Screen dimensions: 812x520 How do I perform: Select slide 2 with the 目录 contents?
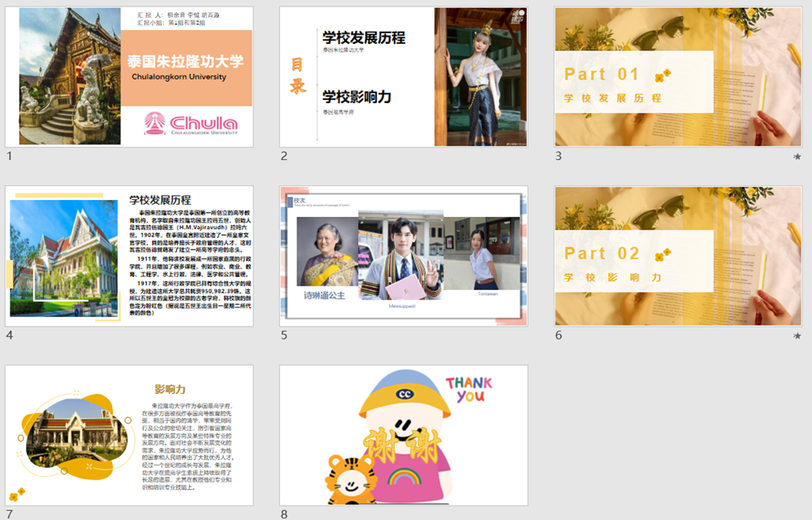[404, 76]
